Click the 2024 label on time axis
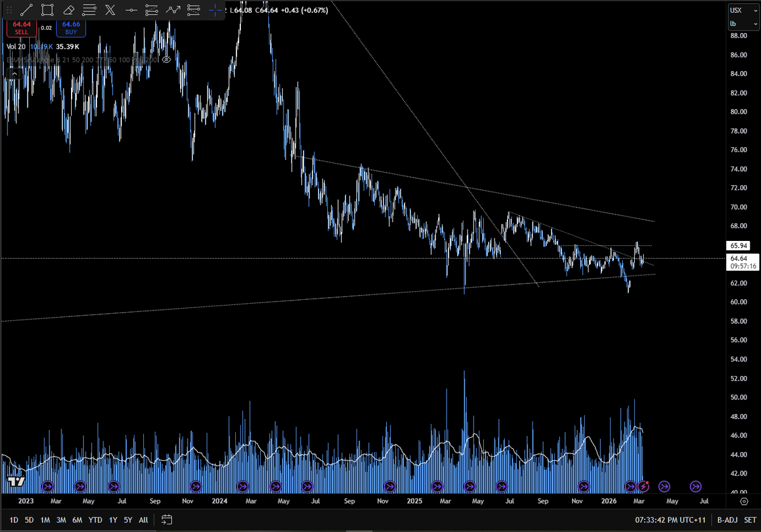761x532 pixels. click(x=219, y=501)
